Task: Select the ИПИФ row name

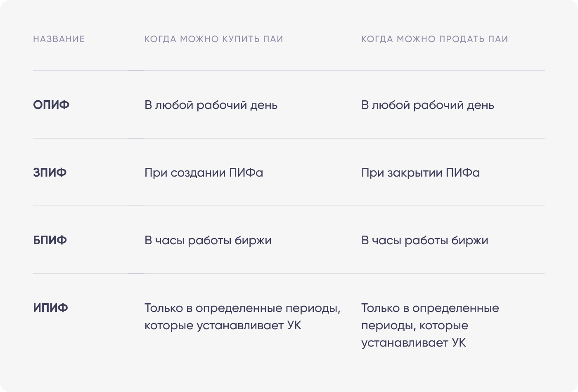Action: [50, 308]
